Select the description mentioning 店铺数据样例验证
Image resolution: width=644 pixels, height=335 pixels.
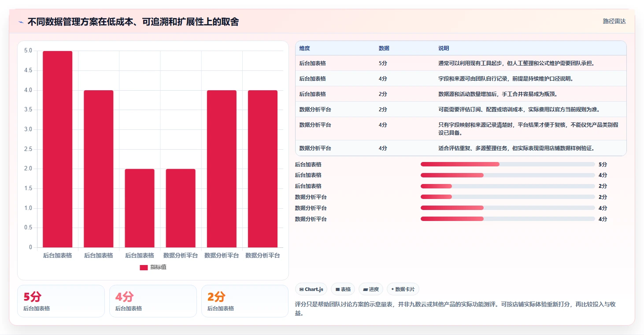pyautogui.click(x=517, y=148)
